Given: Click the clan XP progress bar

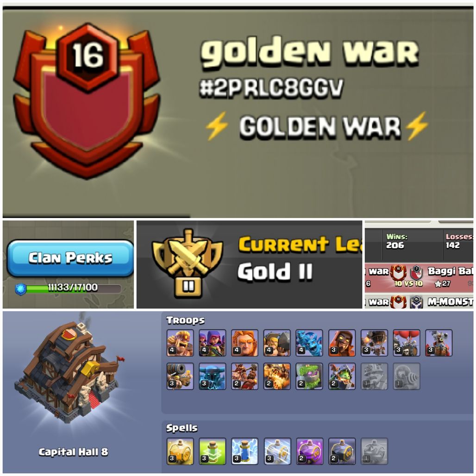Looking at the screenshot, I should click(69, 288).
